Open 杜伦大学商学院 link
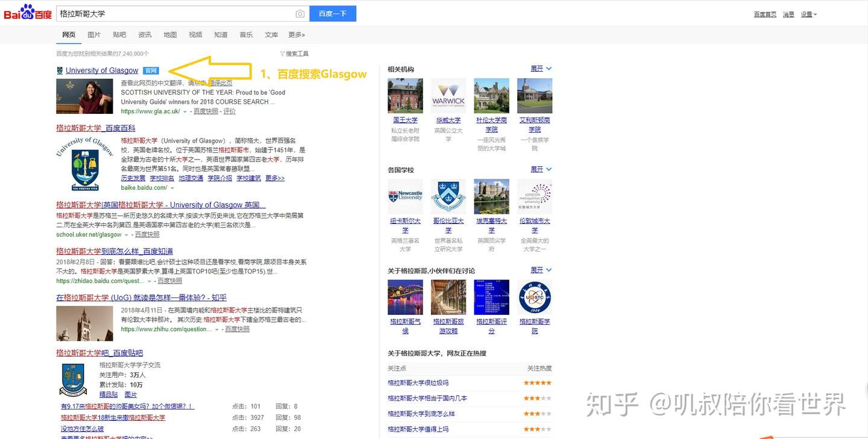The width and height of the screenshot is (868, 439). (x=491, y=125)
